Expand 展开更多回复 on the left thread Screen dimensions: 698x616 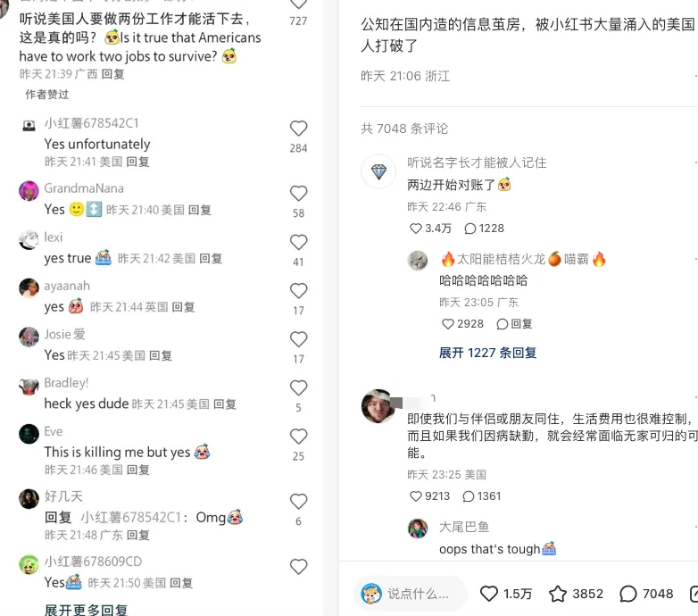click(86, 610)
